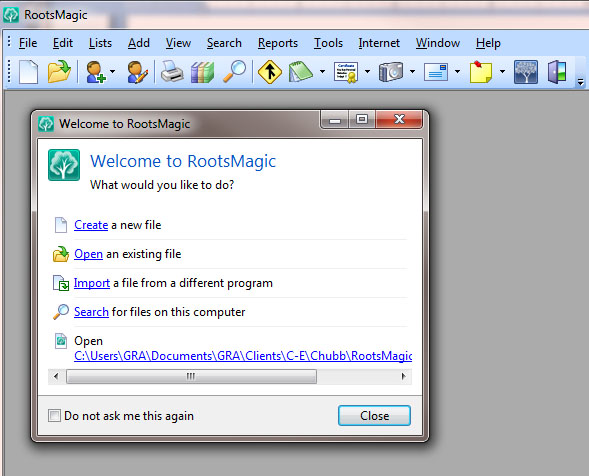
Task: Close the Welcome dialog with the X button
Action: click(399, 119)
